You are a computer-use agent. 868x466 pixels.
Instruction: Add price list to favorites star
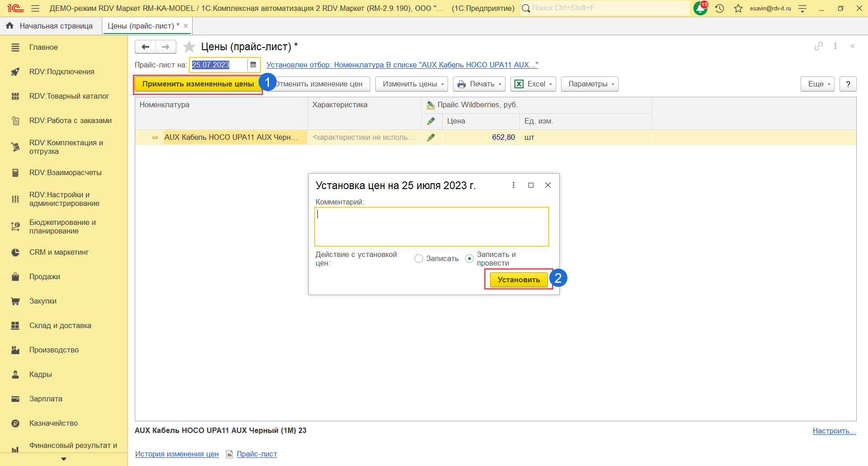[189, 47]
